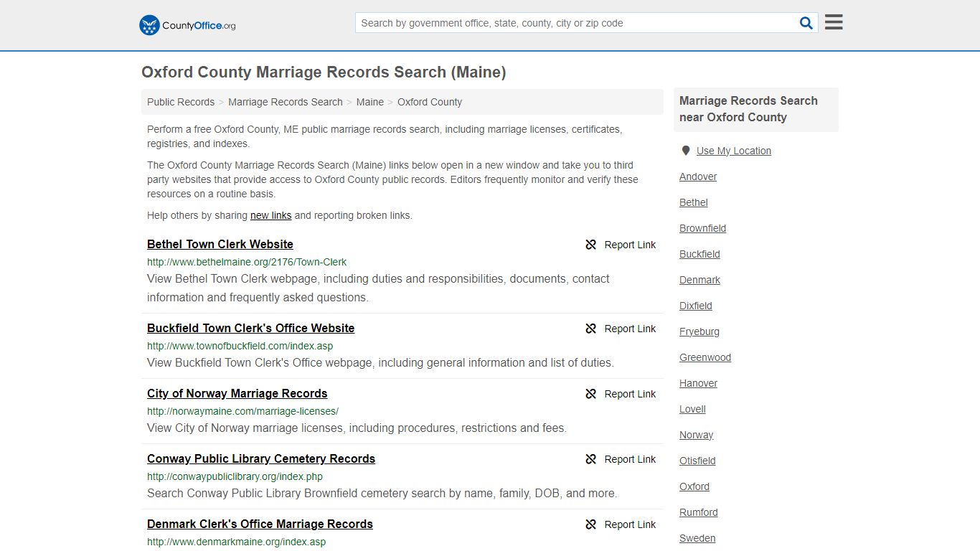Click the CountyOffice.org logo
Image resolution: width=980 pixels, height=551 pixels.
point(187,25)
